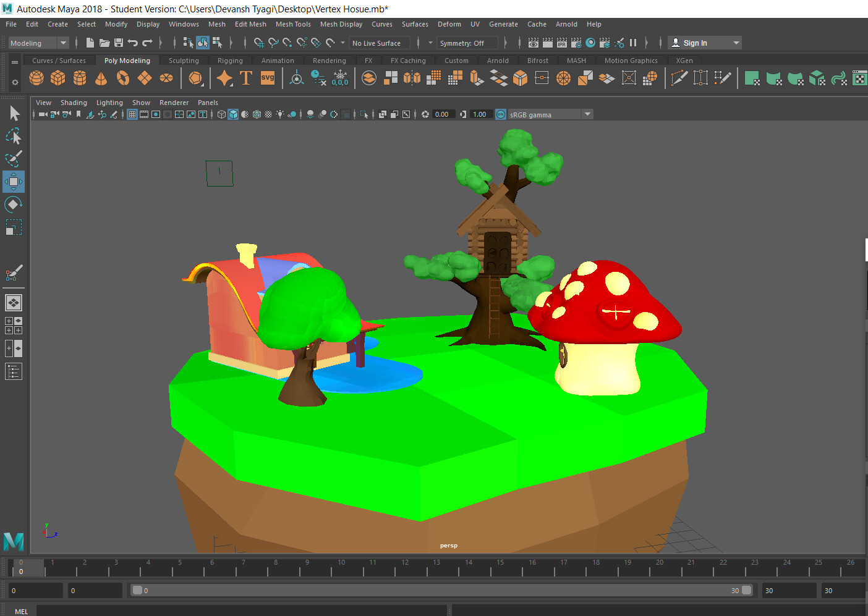This screenshot has height=616, width=868.
Task: Create a polygon cone primitive
Action: tap(101, 78)
